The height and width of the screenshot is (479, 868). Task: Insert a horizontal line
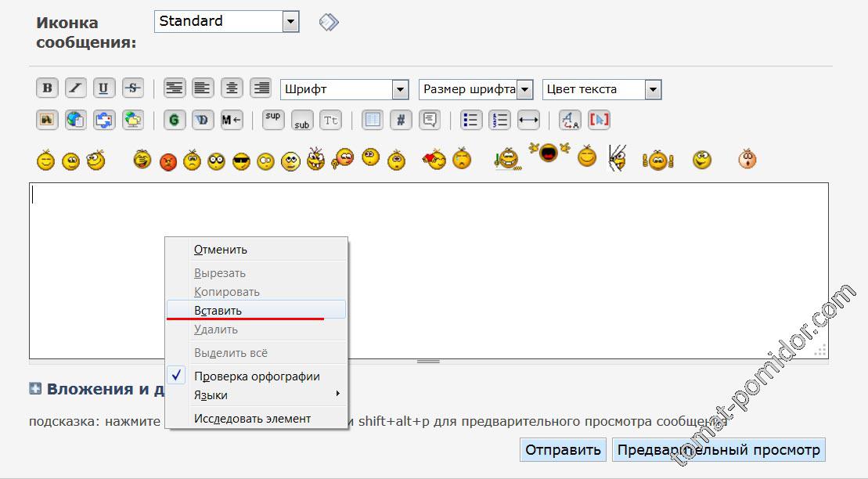(x=529, y=121)
